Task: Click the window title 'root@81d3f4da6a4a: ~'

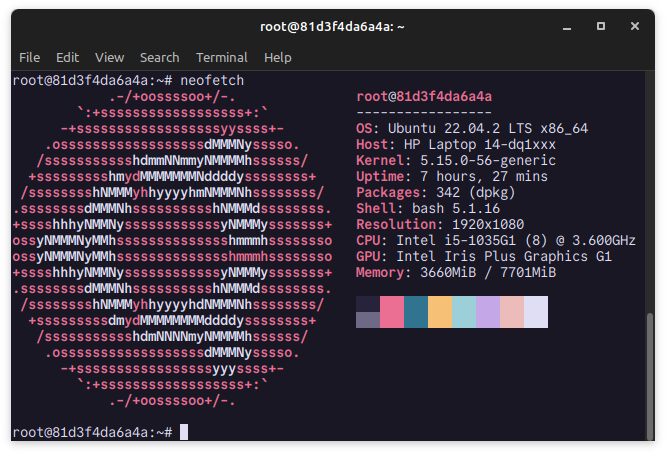Action: point(332,27)
